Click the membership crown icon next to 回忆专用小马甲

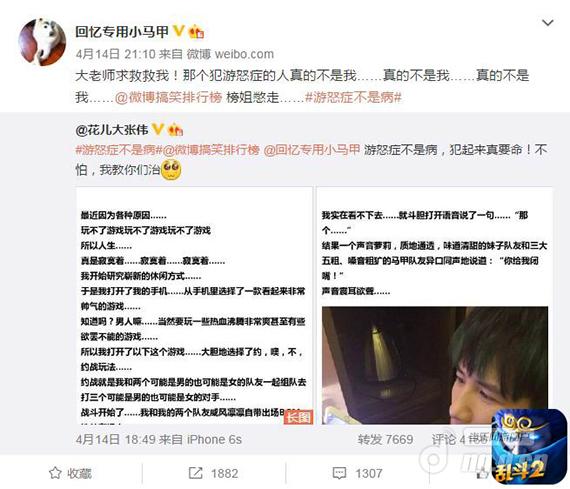196,32
